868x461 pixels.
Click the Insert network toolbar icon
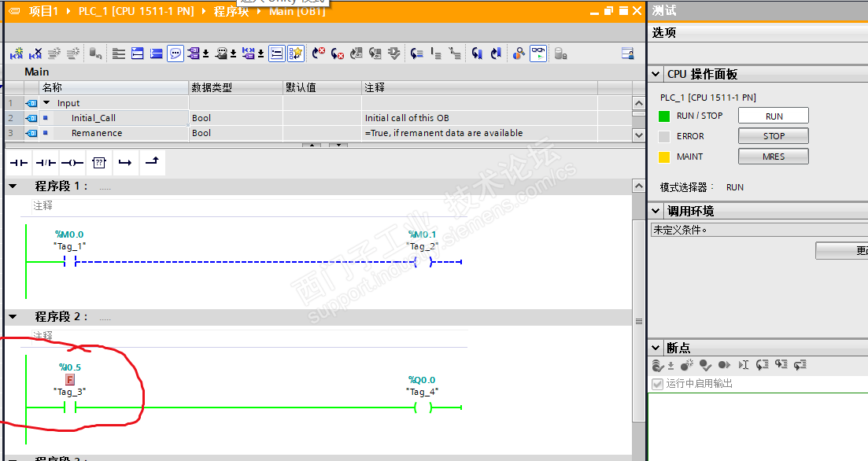point(17,53)
